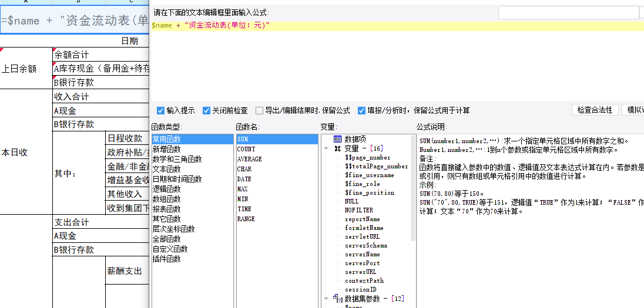Select 层次坐标函数 function type
The width and height of the screenshot is (644, 308).
(193, 229)
